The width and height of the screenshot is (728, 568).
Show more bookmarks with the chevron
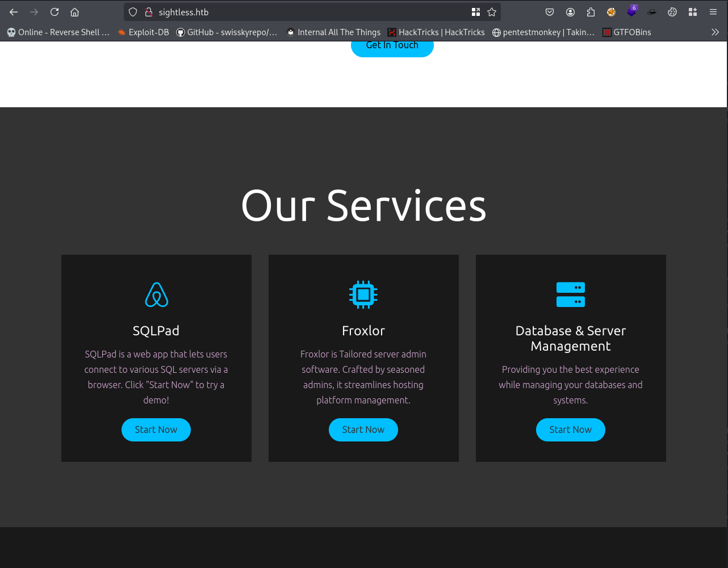[715, 32]
